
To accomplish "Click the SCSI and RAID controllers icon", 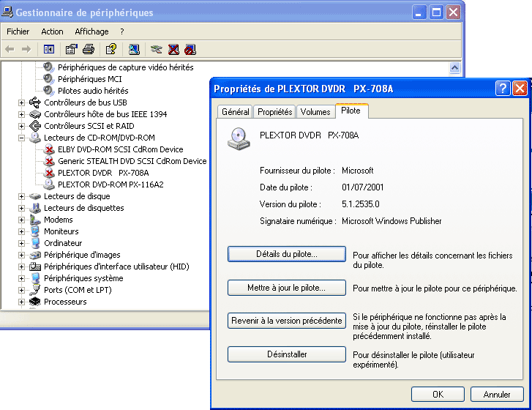I will (35, 126).
